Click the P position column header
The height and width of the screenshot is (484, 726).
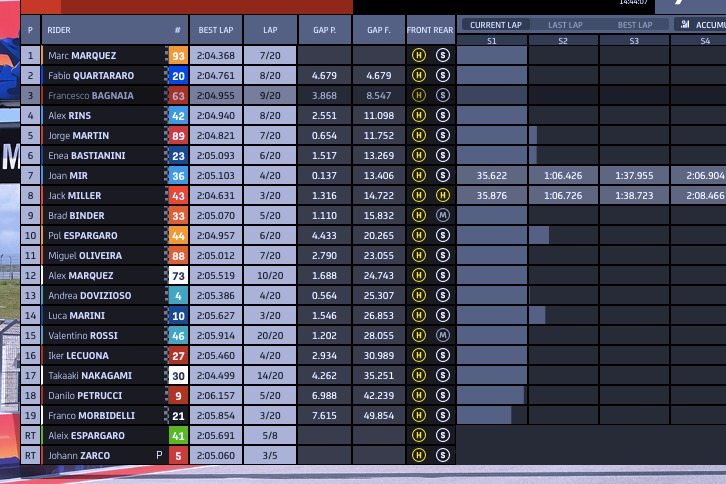(30, 30)
